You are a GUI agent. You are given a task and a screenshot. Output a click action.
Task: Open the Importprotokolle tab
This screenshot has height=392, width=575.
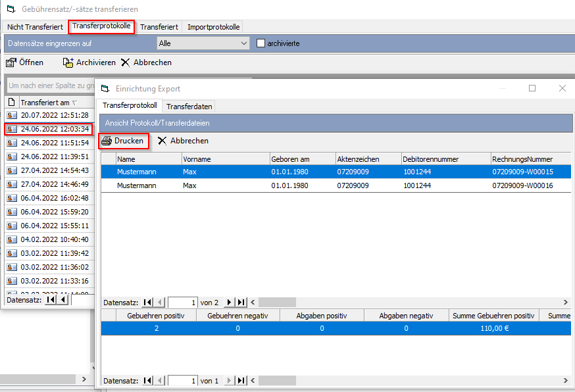point(213,27)
